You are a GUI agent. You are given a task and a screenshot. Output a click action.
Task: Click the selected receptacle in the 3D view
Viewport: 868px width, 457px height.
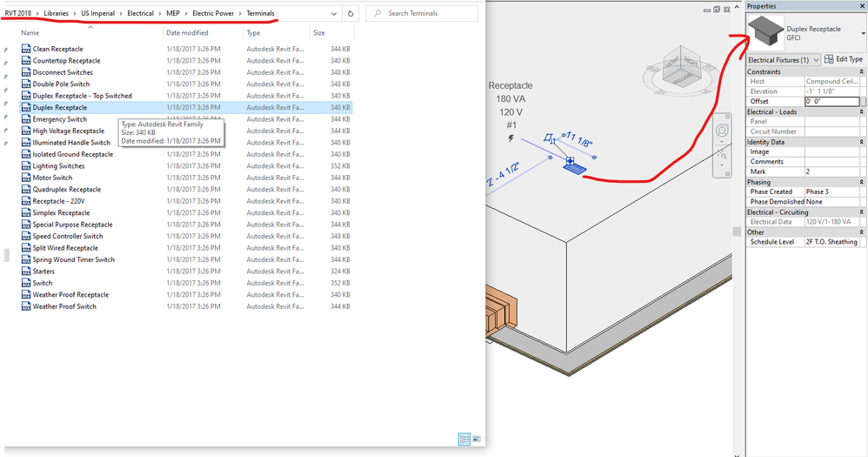click(575, 168)
